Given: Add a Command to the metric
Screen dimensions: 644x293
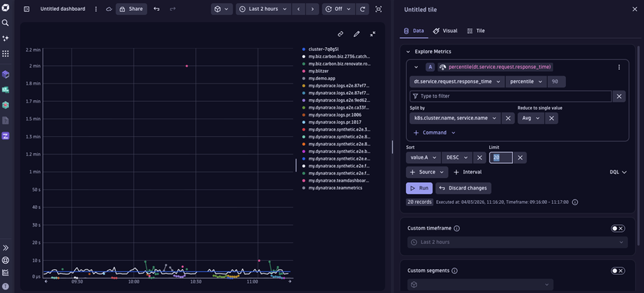Looking at the screenshot, I should pos(434,133).
